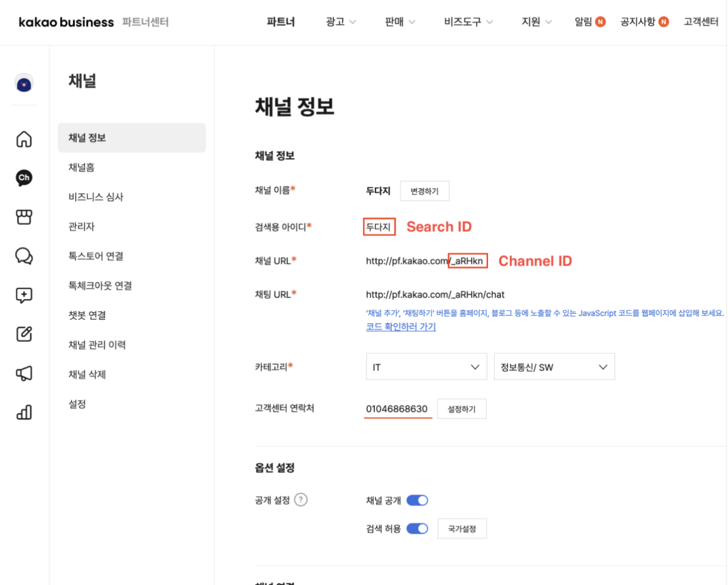This screenshot has height=585, width=728.
Task: Open the 파트너 top menu
Action: 280,22
